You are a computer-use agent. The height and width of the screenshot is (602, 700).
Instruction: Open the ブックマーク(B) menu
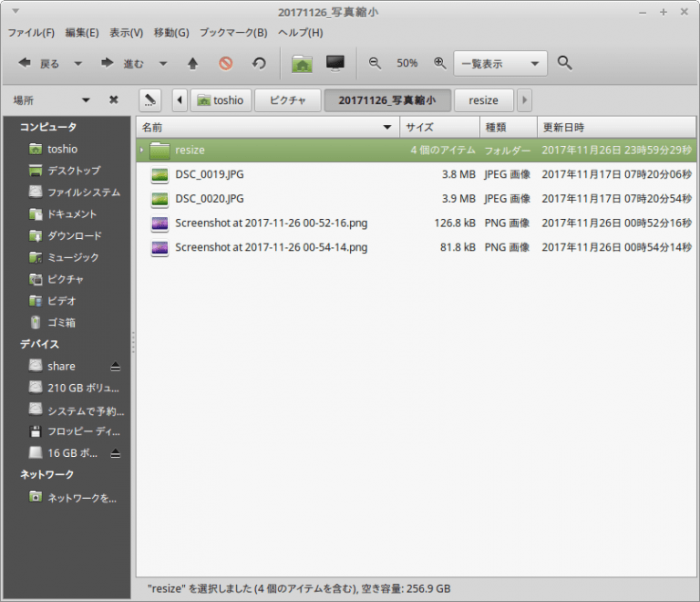tap(235, 33)
